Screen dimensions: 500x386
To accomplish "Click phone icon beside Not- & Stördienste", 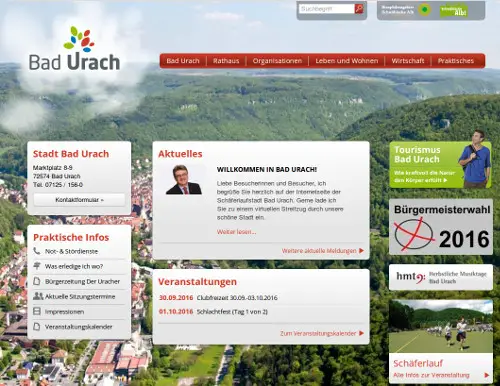I will pos(37,251).
